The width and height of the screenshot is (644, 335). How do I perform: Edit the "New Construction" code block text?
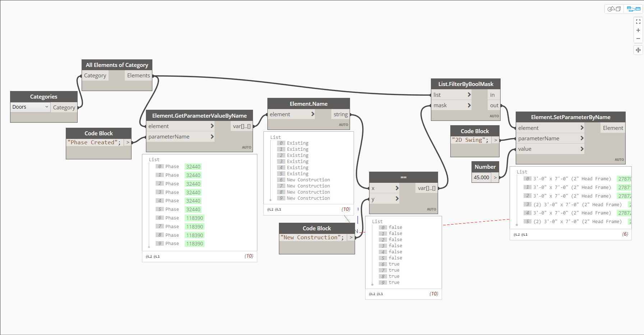[312, 237]
